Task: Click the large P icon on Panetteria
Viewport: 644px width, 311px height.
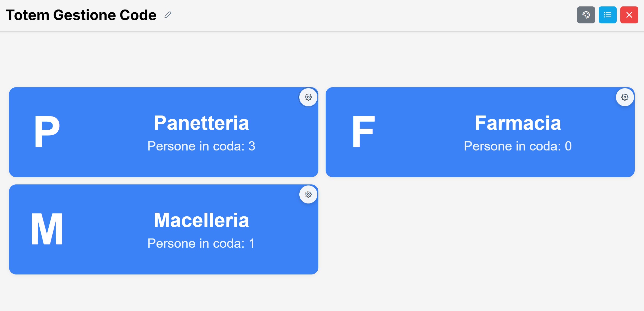Action: [x=47, y=132]
